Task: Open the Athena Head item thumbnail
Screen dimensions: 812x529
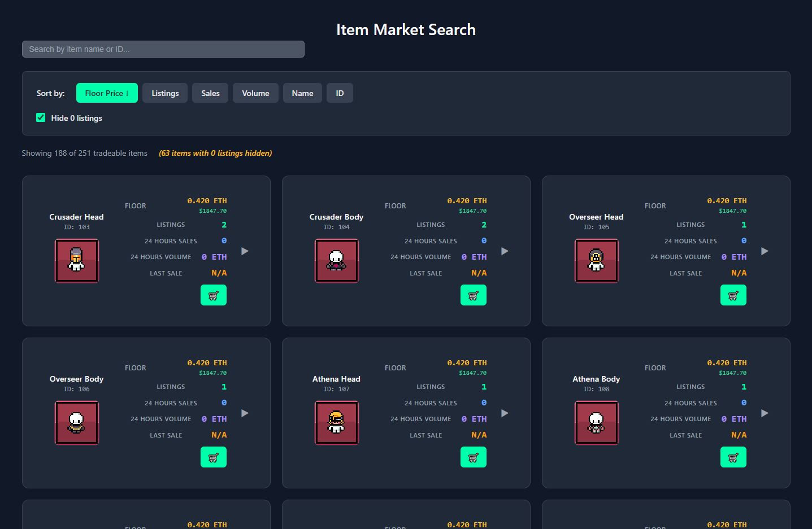Action: pyautogui.click(x=337, y=423)
